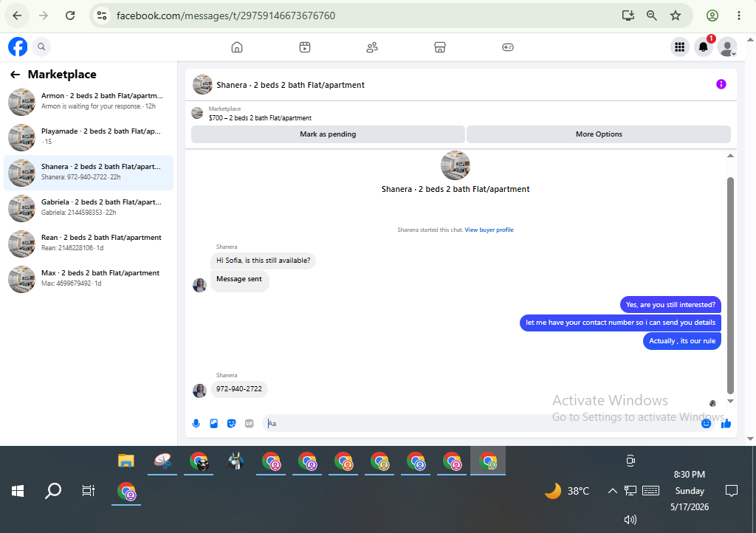The height and width of the screenshot is (533, 756).
Task: Choose a sticker icon
Action: pos(231,424)
